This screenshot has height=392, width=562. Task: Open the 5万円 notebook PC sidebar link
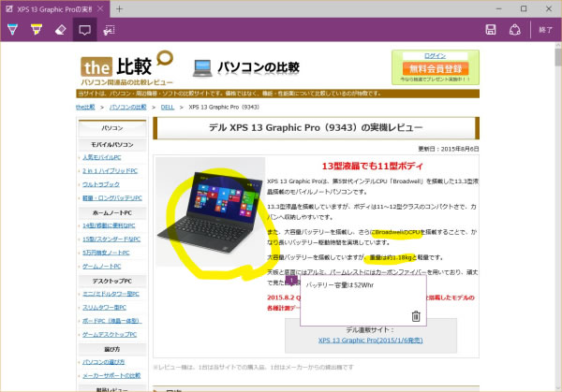tap(106, 253)
